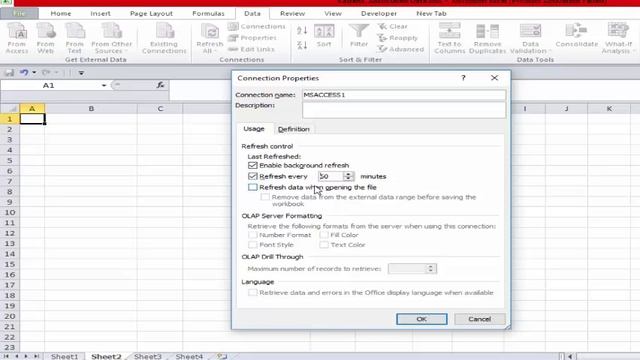640x360 pixels.
Task: Click OK in Connection Properties
Action: click(x=422, y=319)
